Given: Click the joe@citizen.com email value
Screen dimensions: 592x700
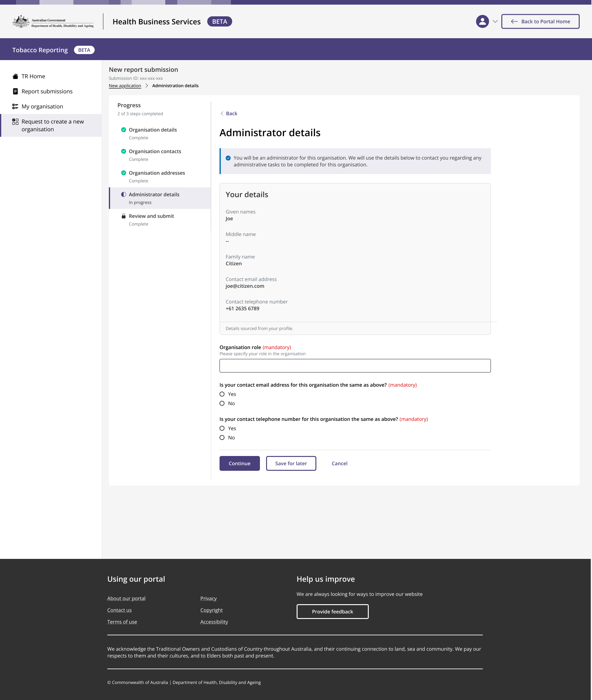Looking at the screenshot, I should (245, 286).
